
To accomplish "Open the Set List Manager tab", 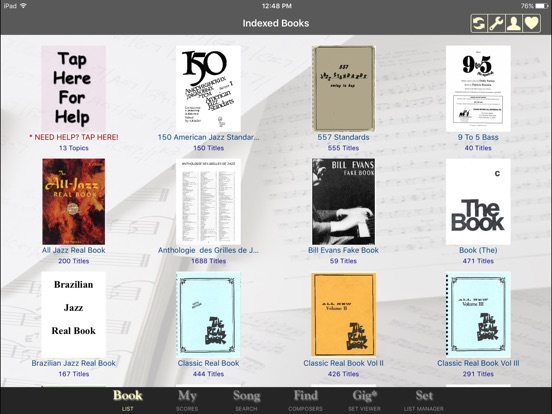I will [424, 400].
